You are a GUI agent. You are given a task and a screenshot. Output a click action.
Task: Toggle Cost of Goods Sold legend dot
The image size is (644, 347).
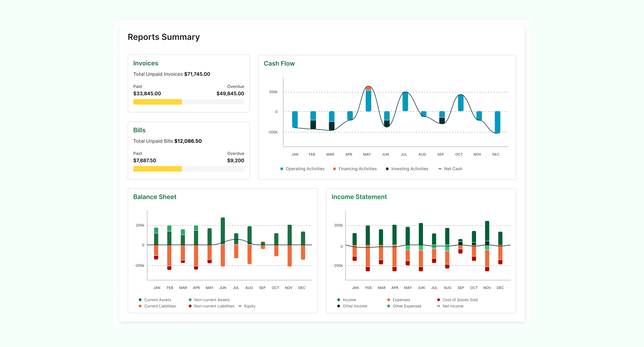tap(439, 300)
